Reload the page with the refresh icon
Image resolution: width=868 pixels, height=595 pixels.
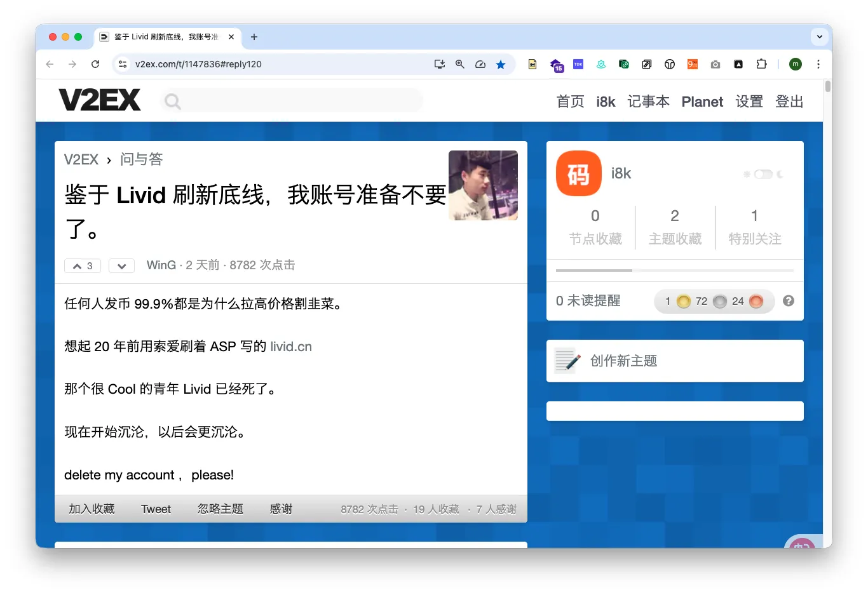(x=95, y=64)
